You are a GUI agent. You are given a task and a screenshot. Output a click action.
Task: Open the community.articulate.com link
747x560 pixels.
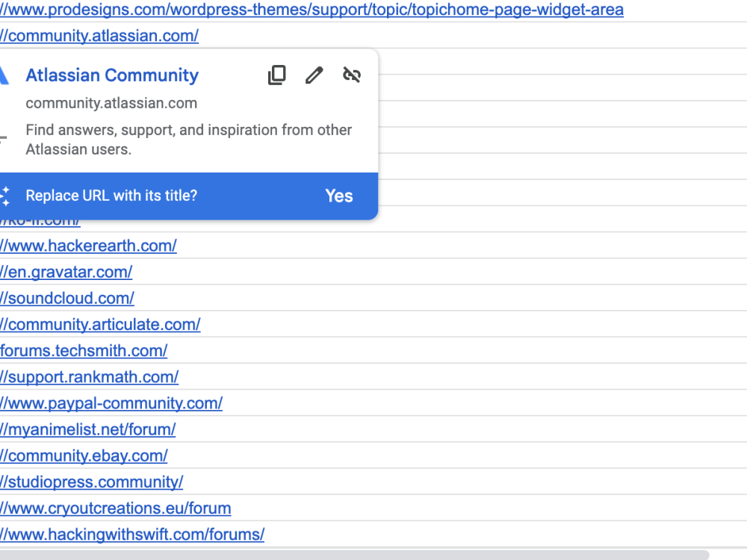[x=100, y=324]
